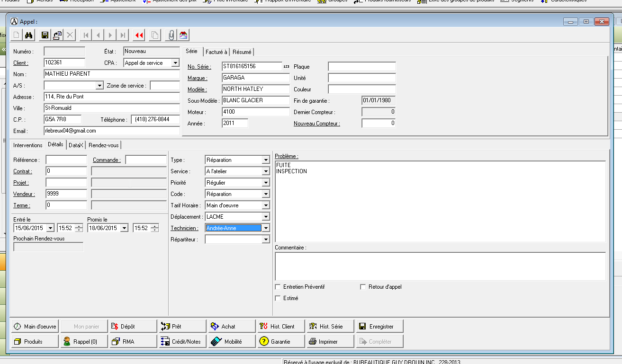This screenshot has width=622, height=364.
Task: Switch to the Interventions tab
Action: click(x=27, y=145)
